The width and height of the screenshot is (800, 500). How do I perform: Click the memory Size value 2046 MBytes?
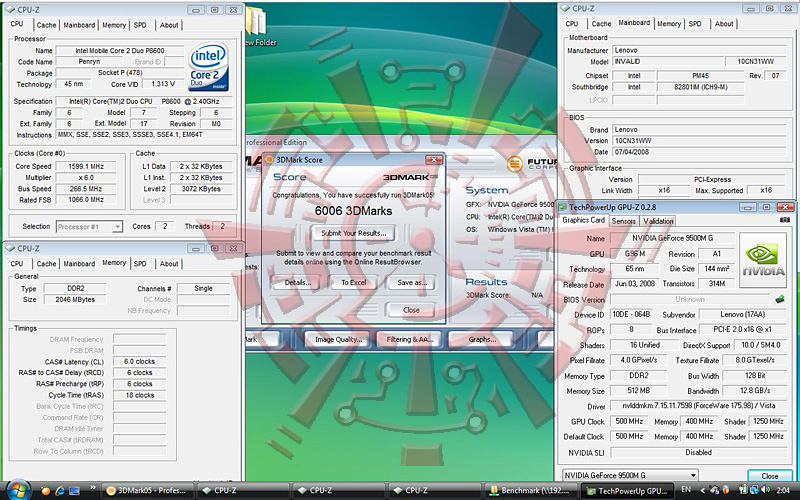[75, 299]
